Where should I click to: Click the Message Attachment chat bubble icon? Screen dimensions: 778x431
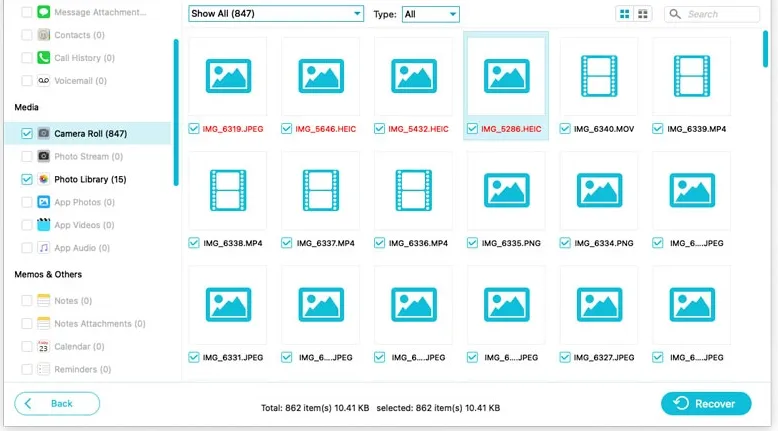[44, 12]
